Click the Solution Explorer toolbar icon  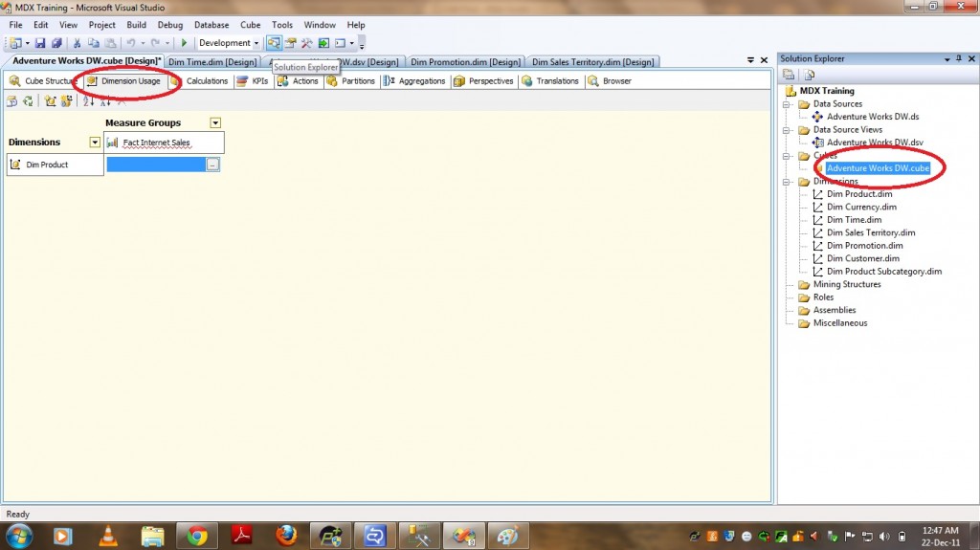click(x=275, y=43)
